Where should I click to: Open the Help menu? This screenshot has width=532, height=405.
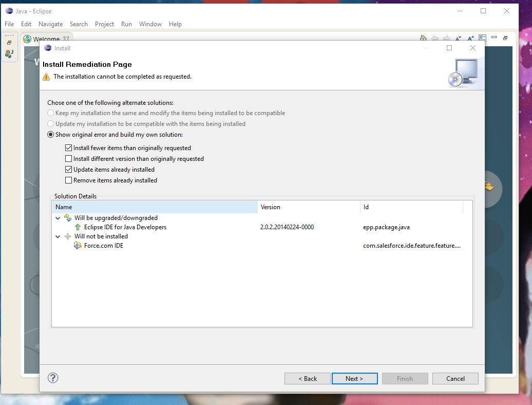pyautogui.click(x=176, y=24)
